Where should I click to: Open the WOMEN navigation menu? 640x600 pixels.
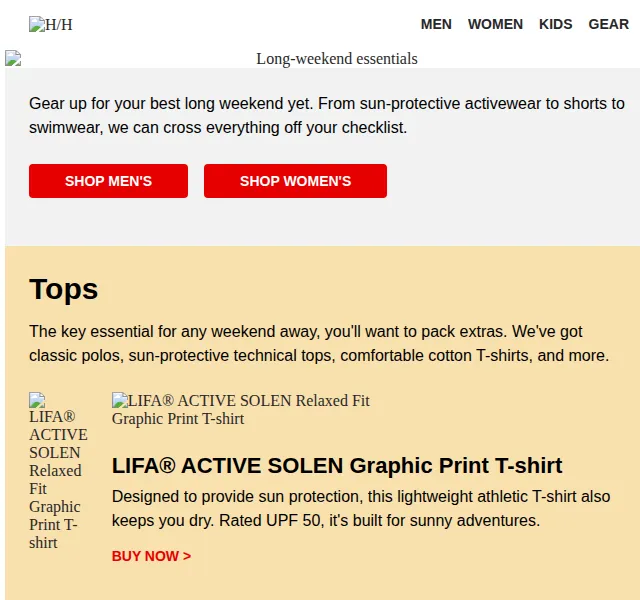(495, 24)
